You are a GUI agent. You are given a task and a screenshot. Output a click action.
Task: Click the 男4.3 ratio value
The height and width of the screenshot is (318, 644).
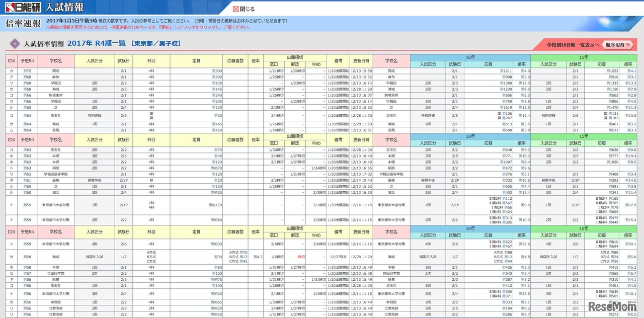point(257,257)
